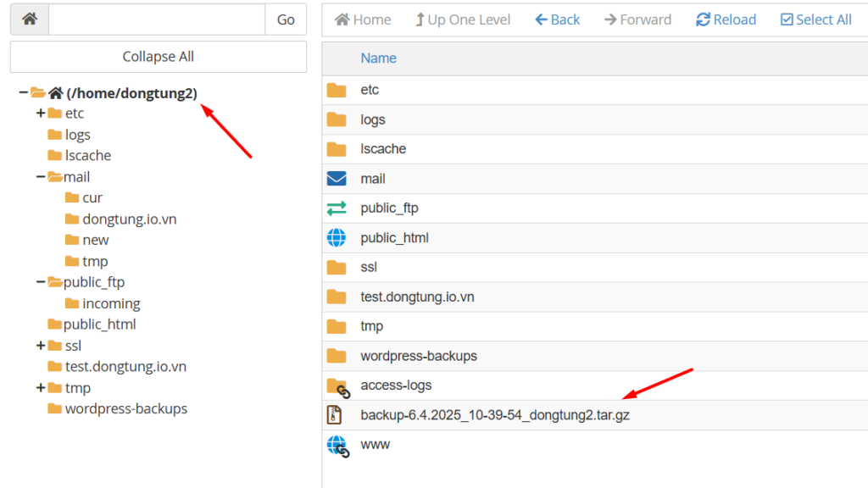Click the wordpress-backups folder icon in list
The image size is (868, 488).
tap(337, 356)
